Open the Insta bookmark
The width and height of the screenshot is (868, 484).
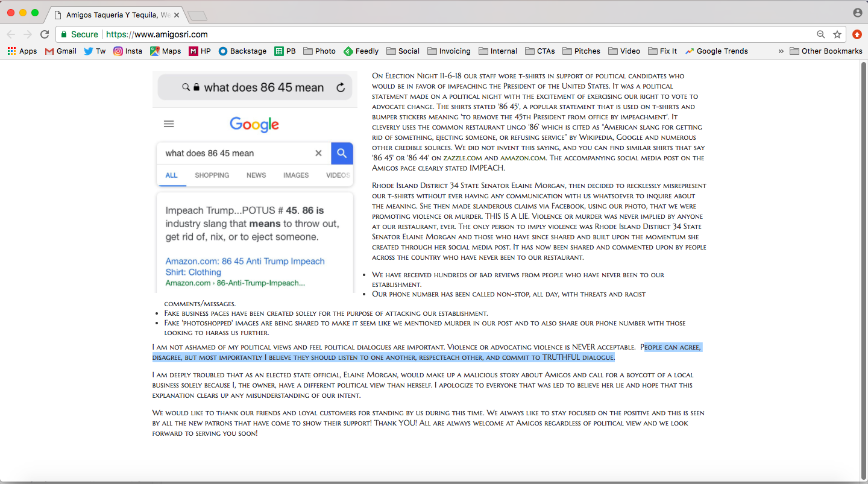[x=128, y=51]
